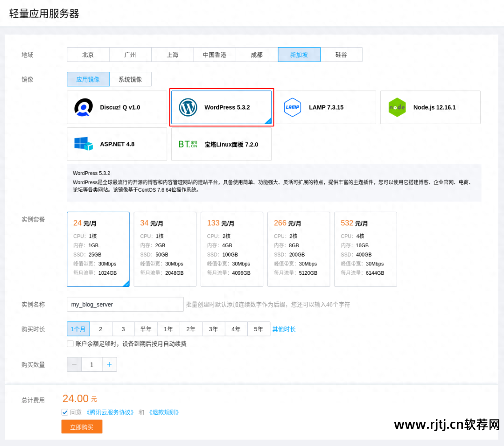Choose the 宝塔Linux面板 7.2.0 image
The image size is (504, 446).
[222, 144]
